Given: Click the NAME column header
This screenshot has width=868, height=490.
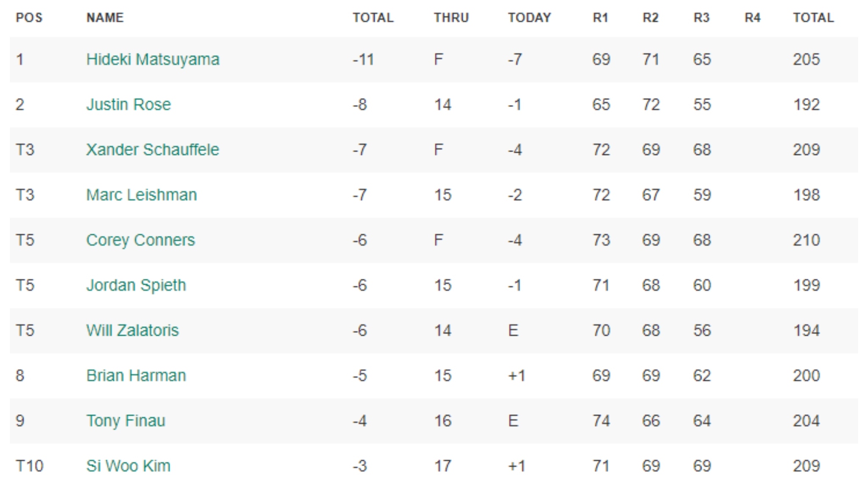Looking at the screenshot, I should [105, 18].
